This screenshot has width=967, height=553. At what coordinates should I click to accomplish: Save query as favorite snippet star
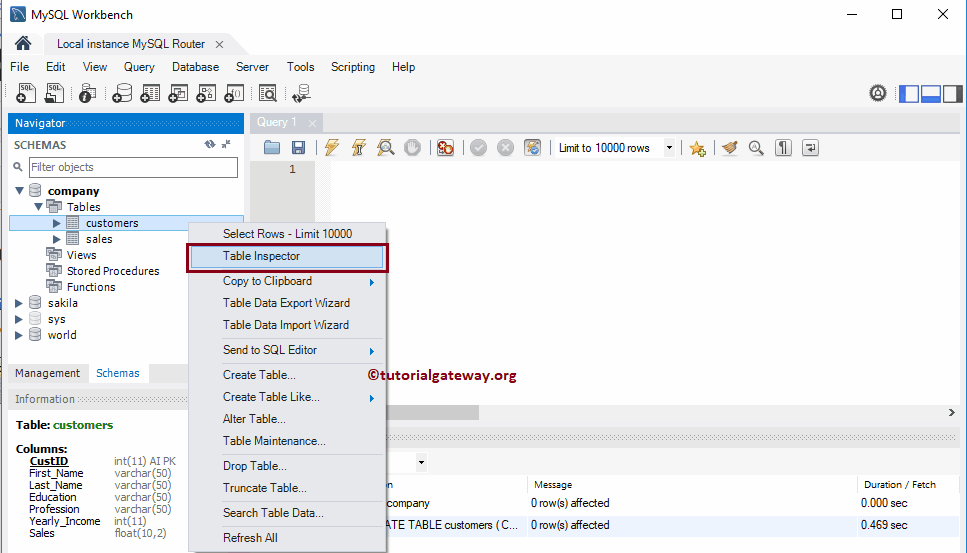697,148
